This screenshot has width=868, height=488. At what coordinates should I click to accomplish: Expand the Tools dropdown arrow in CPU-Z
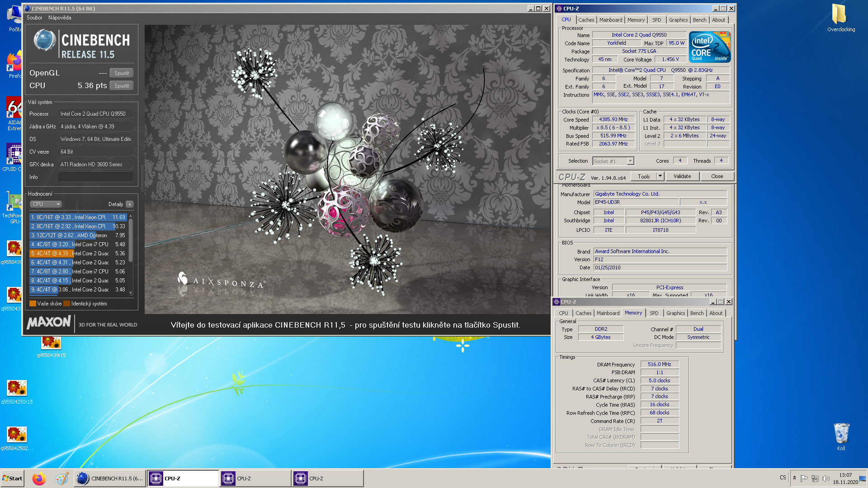point(660,177)
